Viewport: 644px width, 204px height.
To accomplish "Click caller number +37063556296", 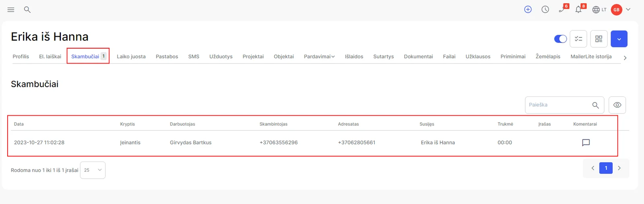I will coord(279,143).
